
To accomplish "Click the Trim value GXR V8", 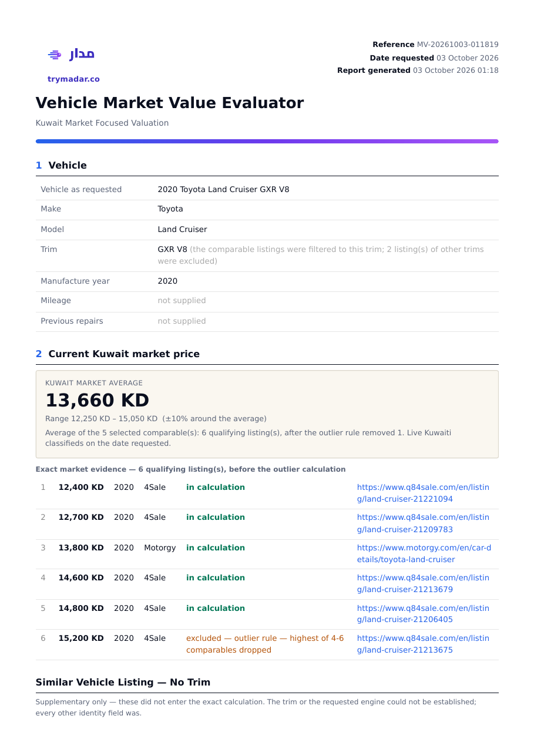I will coord(172,250).
